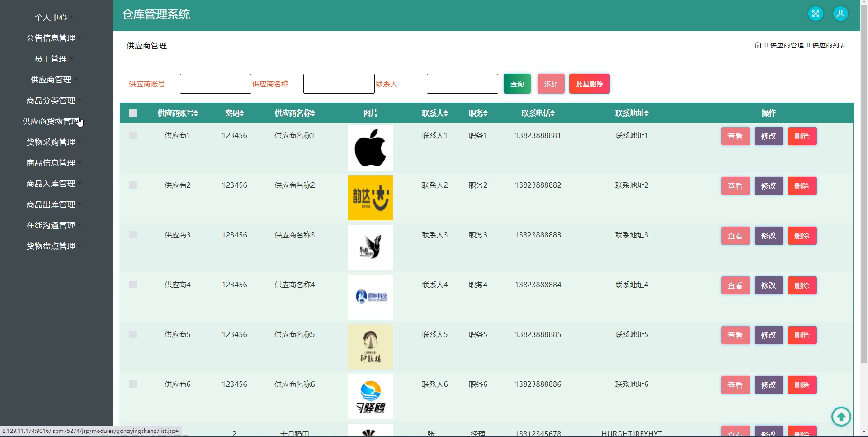Check the checkbox for 供应商5 row

[133, 334]
